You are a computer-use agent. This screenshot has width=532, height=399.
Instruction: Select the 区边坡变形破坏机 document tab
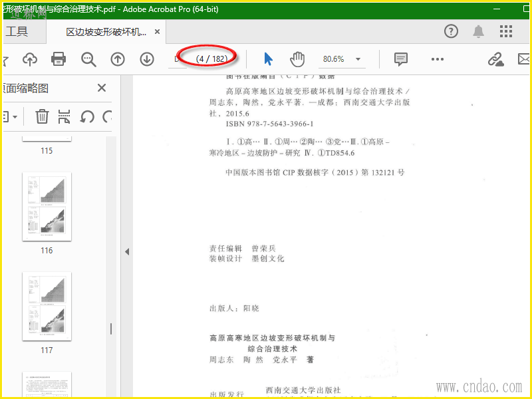(106, 32)
